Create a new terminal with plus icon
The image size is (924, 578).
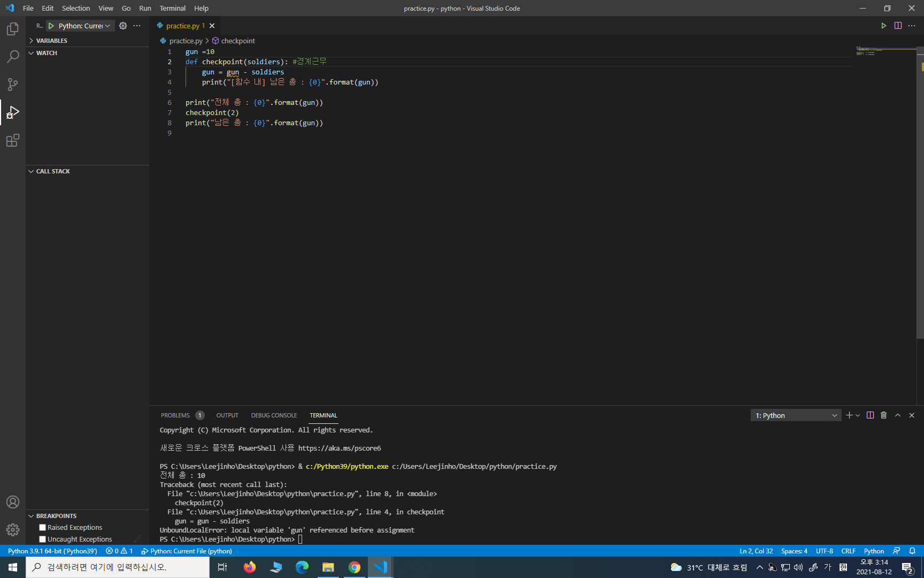click(849, 415)
